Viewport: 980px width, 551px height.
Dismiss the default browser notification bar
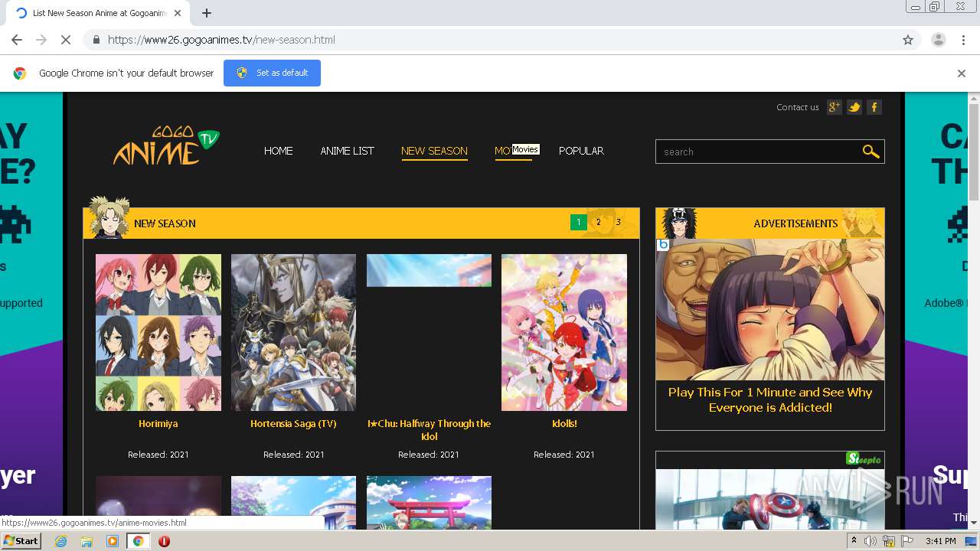(962, 73)
